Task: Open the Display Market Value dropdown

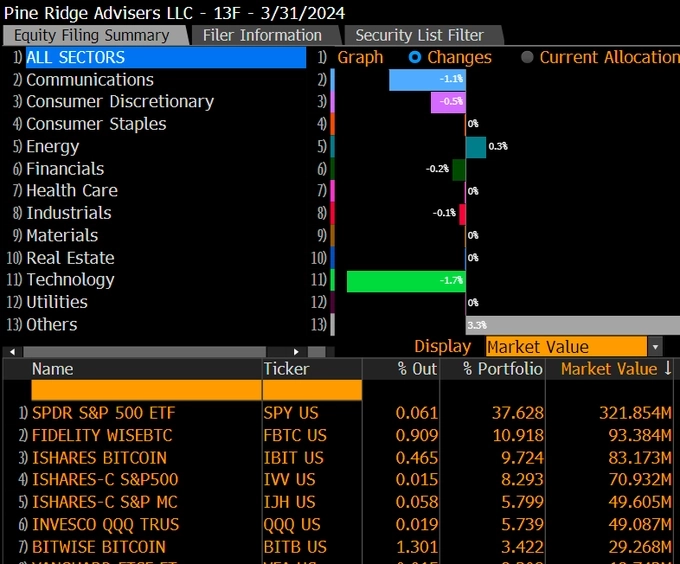Action: pyautogui.click(x=565, y=347)
